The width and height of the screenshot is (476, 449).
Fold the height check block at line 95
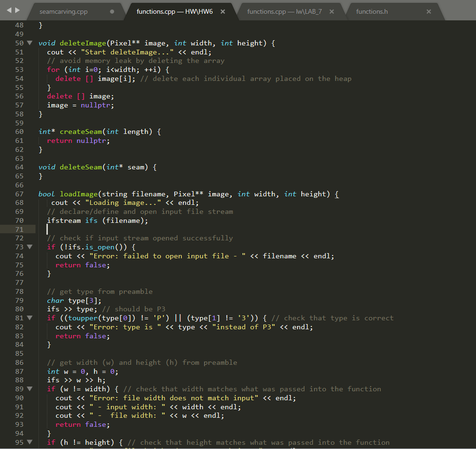point(29,442)
